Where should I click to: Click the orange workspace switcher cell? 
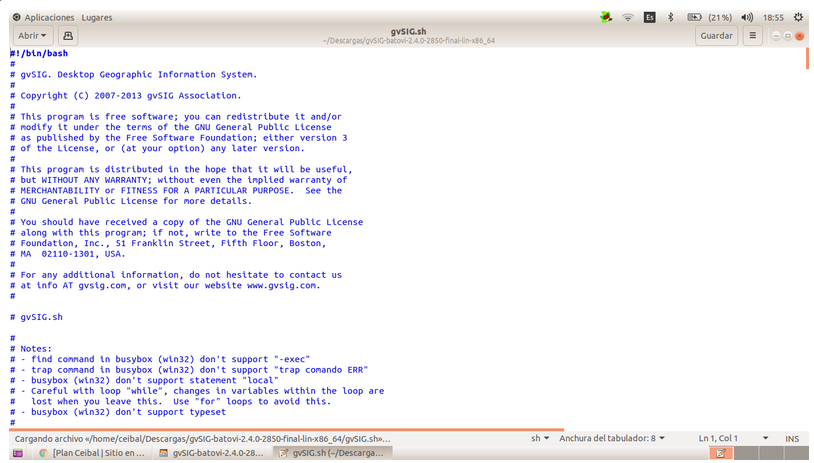pos(721,453)
